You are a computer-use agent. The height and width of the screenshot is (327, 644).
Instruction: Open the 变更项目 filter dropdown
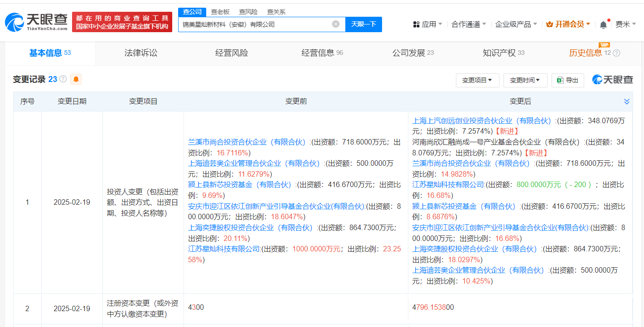477,80
